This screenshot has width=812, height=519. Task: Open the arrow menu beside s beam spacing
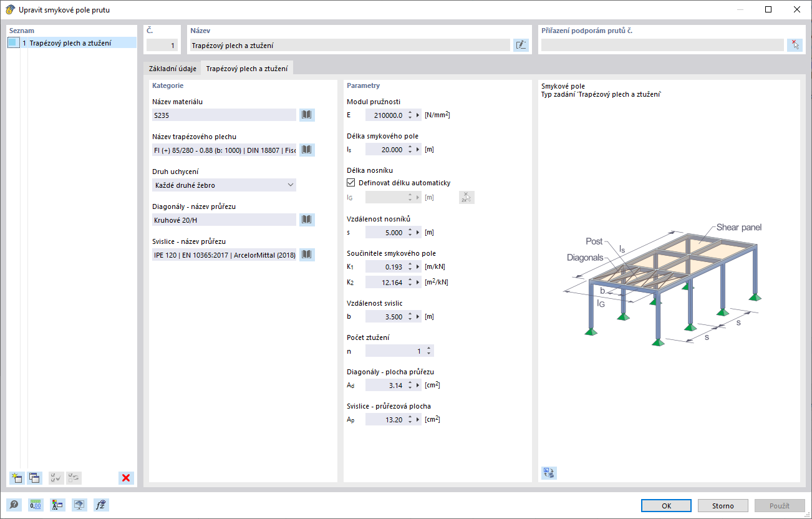coord(418,232)
